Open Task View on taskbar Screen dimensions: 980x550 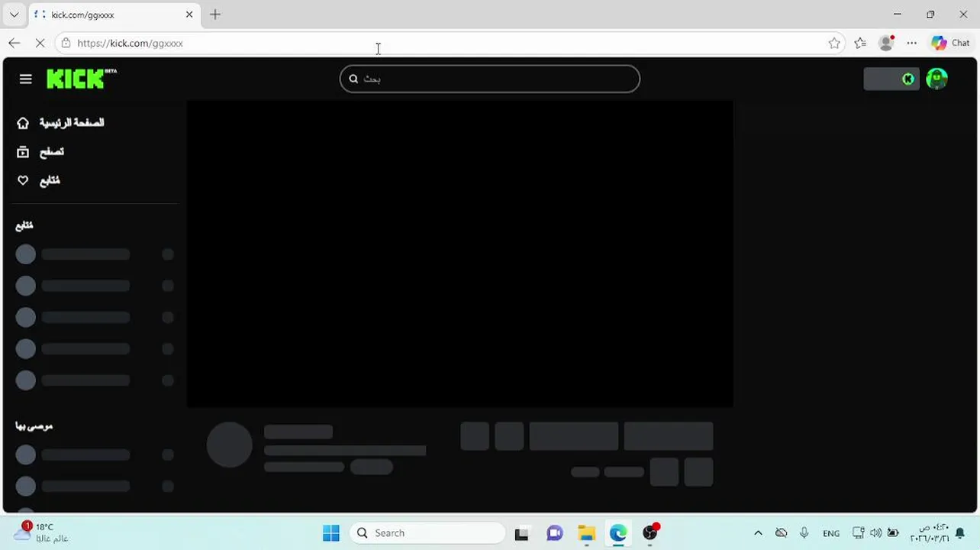click(x=521, y=533)
